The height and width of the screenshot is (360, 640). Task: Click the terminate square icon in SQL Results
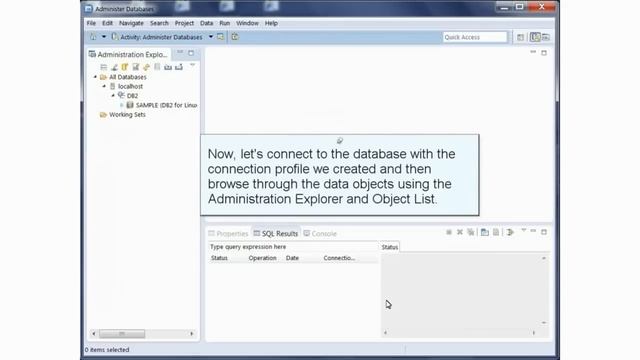point(449,232)
